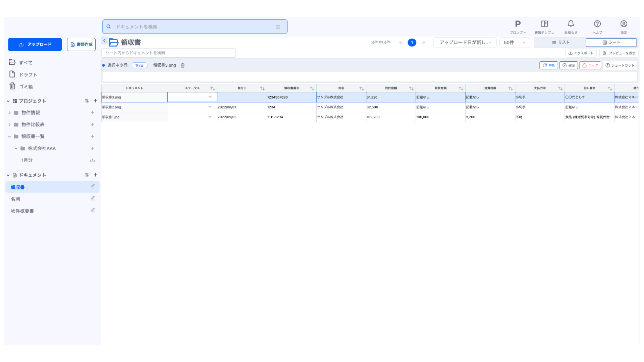The width and height of the screenshot is (644, 362).
Task: Select 物件概要書 document type
Action: pyautogui.click(x=22, y=211)
